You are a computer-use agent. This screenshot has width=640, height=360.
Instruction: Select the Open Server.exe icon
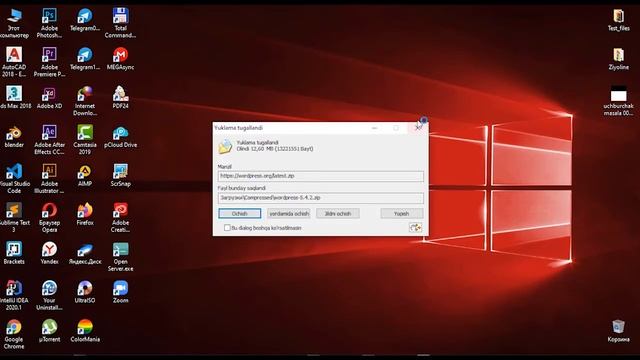click(120, 256)
